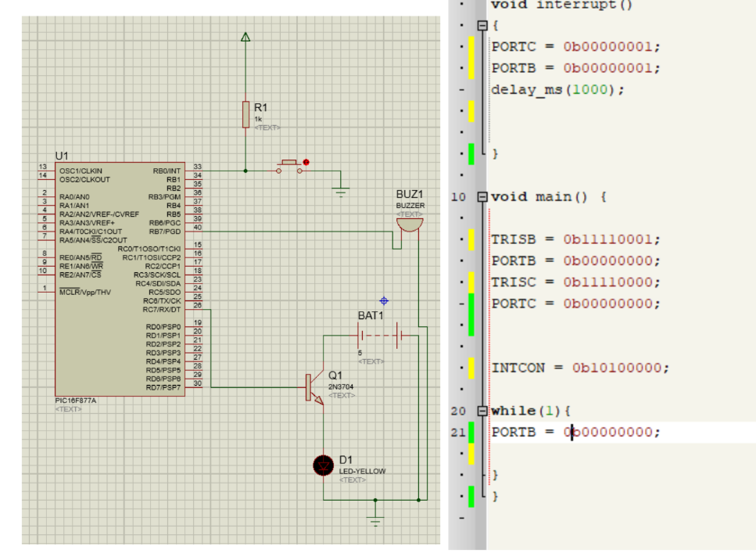This screenshot has height=557, width=756.
Task: Click the TRISB = 0b11110001 code line
Action: click(575, 239)
